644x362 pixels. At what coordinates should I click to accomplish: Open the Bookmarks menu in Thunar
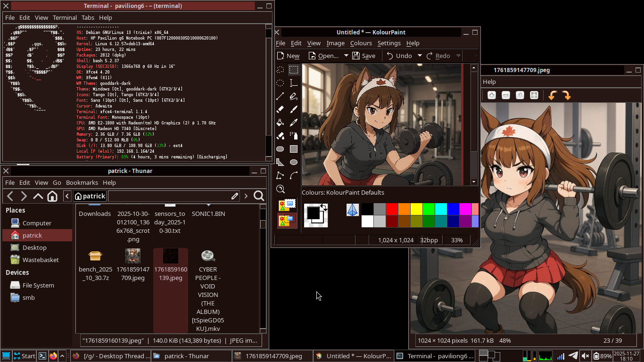point(82,182)
